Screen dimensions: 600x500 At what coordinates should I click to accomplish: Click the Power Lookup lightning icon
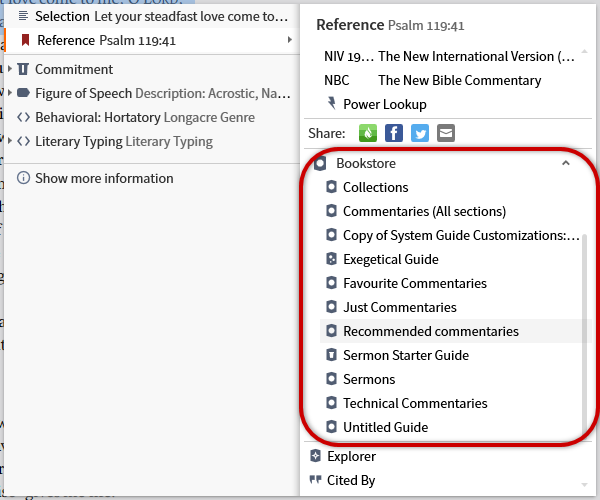coord(332,104)
